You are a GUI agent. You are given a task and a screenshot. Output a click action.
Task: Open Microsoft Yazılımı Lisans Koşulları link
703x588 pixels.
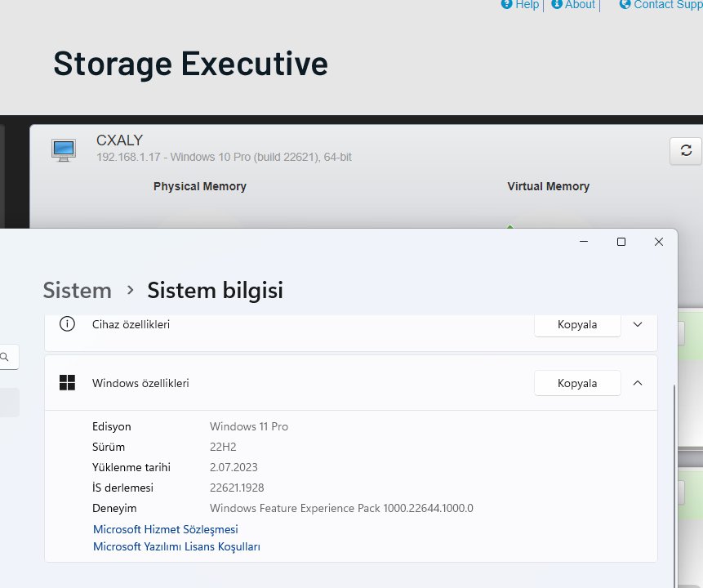pyautogui.click(x=176, y=546)
